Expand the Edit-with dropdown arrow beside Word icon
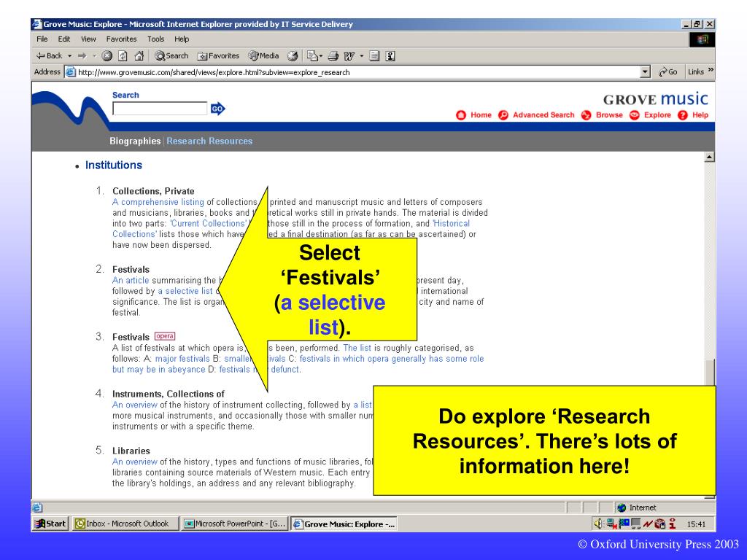This screenshot has height=560, width=747. [x=362, y=56]
